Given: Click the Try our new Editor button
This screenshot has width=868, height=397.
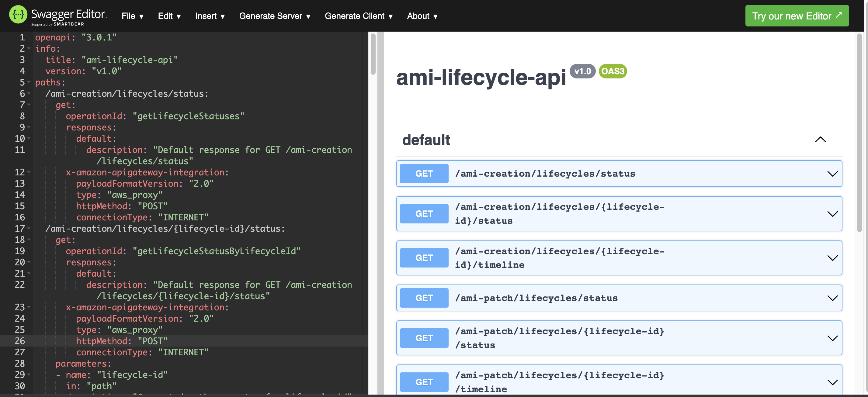Looking at the screenshot, I should point(797,16).
